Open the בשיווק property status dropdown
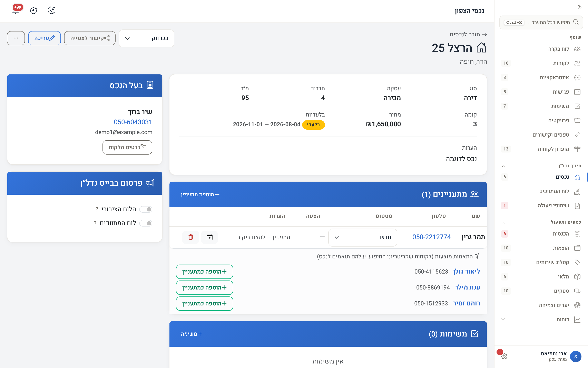Screen dimensions: 588x368 pyautogui.click(x=147, y=38)
